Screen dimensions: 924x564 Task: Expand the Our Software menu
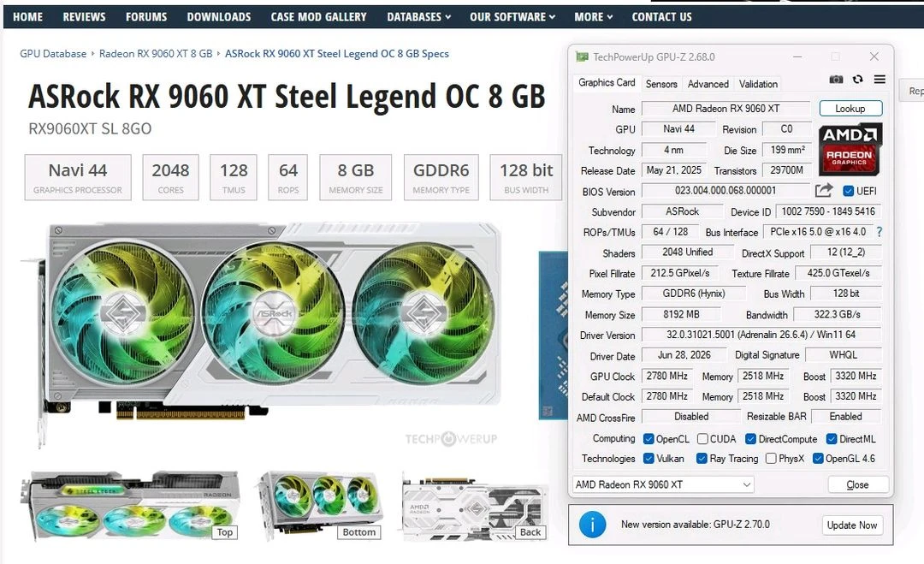click(512, 17)
